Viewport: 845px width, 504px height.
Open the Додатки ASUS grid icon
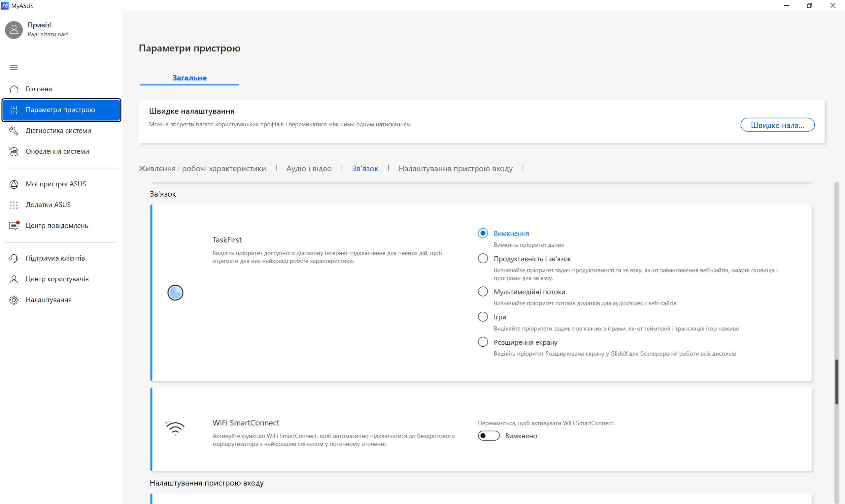(x=14, y=205)
